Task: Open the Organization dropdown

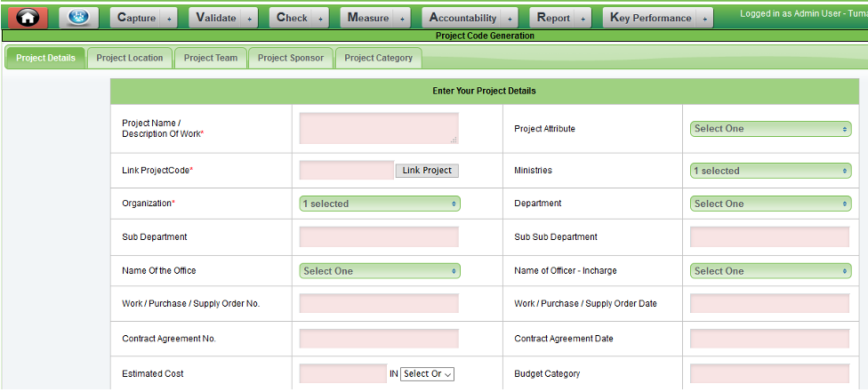Action: click(x=380, y=204)
